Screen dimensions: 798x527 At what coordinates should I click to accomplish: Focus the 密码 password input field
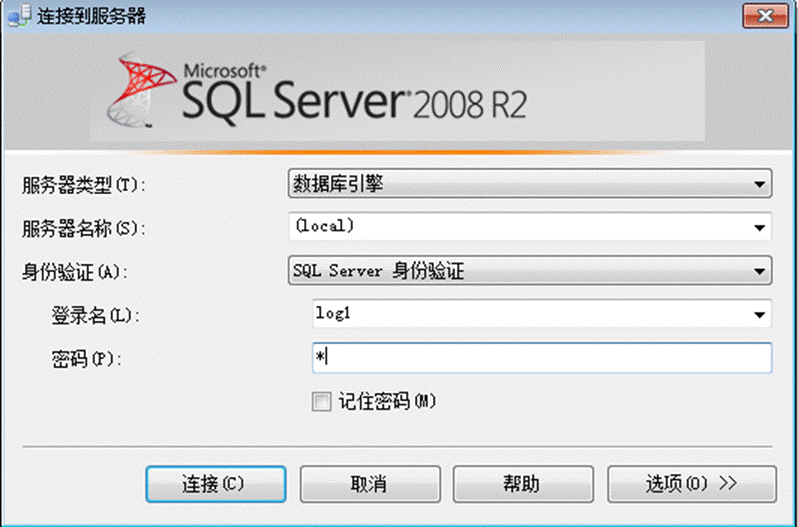[542, 358]
